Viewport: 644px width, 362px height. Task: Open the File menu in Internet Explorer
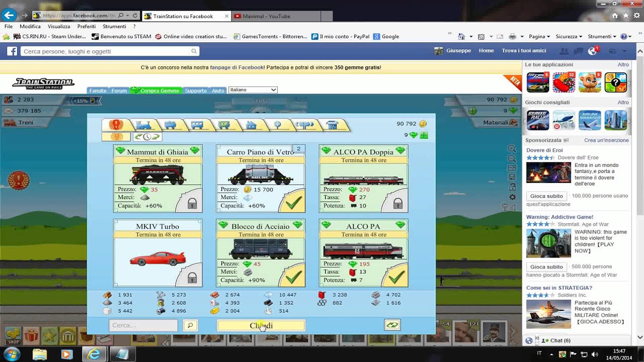tap(9, 26)
